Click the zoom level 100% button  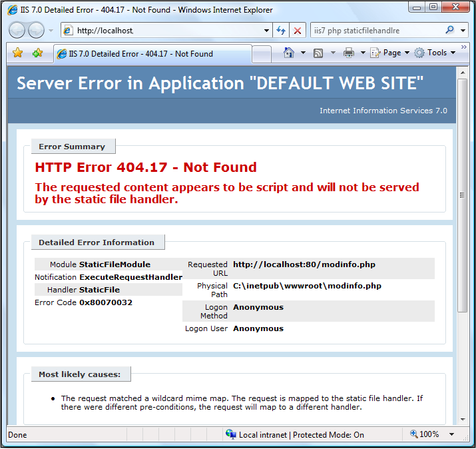pos(424,434)
